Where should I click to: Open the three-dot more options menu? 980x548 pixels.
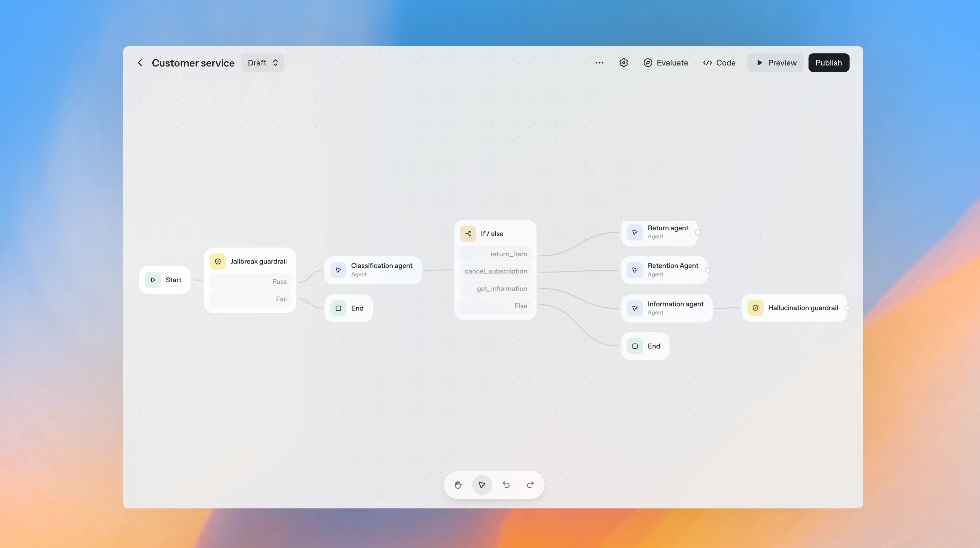[x=599, y=63]
